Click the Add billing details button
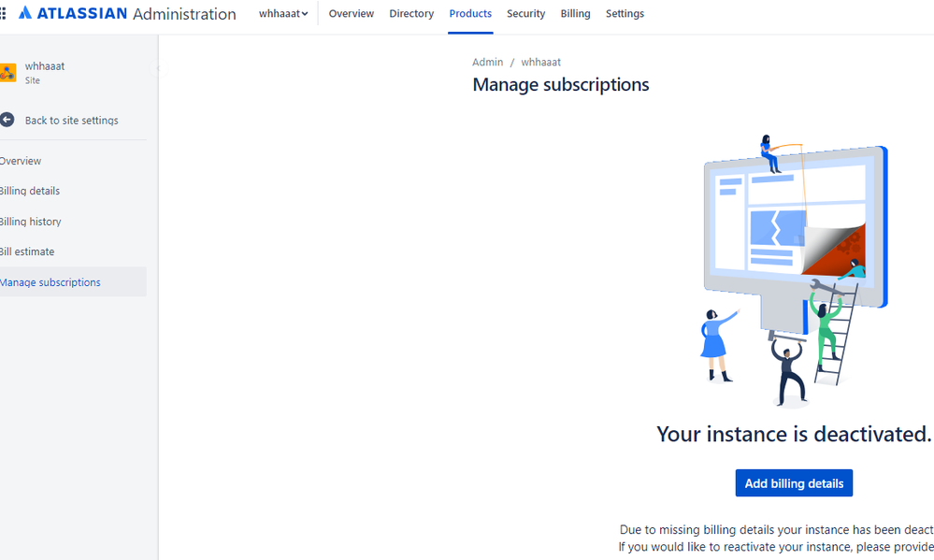934x560 pixels. click(x=794, y=482)
